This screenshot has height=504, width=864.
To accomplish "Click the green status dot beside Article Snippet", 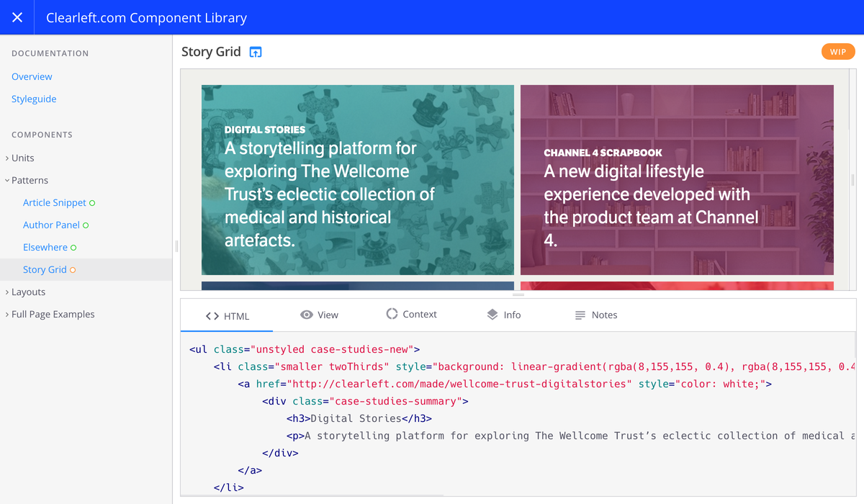I will pos(92,202).
